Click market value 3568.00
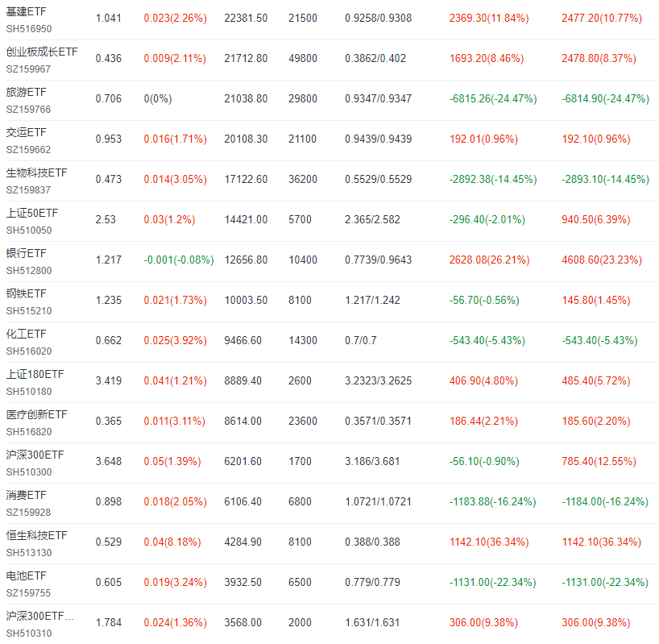The width and height of the screenshot is (659, 644). coord(243,622)
